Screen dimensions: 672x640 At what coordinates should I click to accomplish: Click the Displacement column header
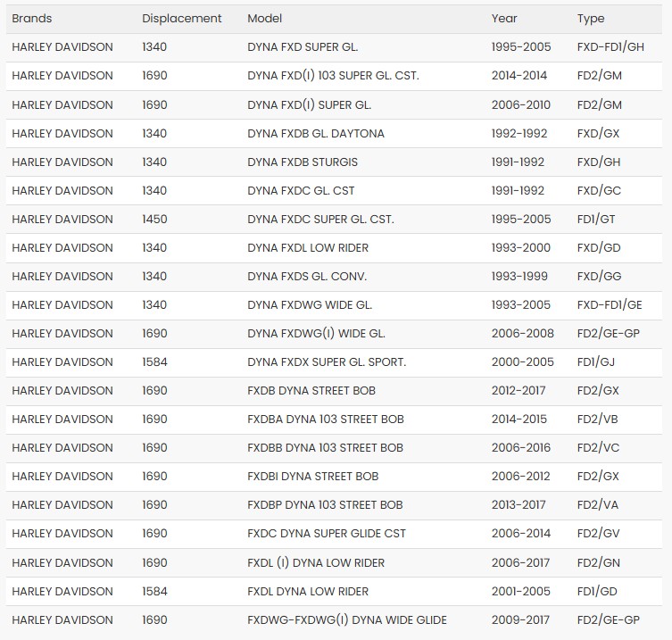click(x=181, y=19)
